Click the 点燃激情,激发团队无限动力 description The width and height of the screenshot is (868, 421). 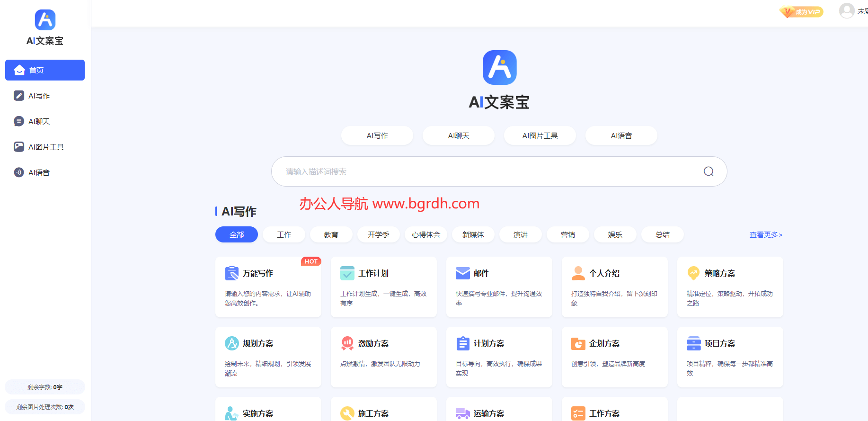(x=380, y=364)
